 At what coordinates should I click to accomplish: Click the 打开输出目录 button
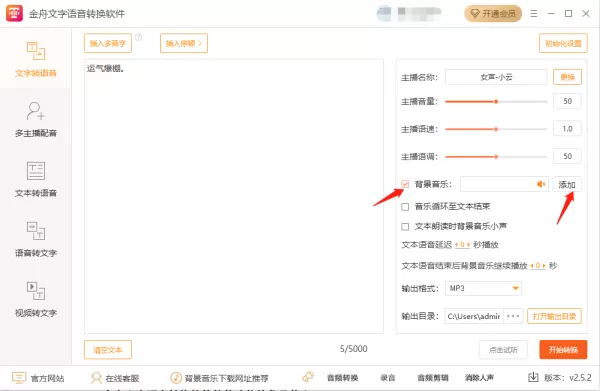point(554,316)
